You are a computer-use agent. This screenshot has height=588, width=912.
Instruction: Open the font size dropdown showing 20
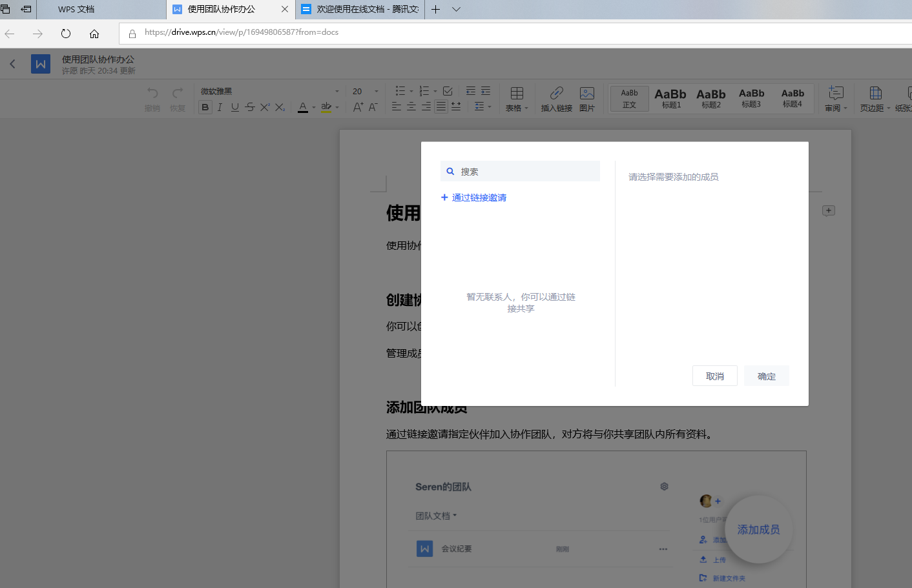[366, 91]
